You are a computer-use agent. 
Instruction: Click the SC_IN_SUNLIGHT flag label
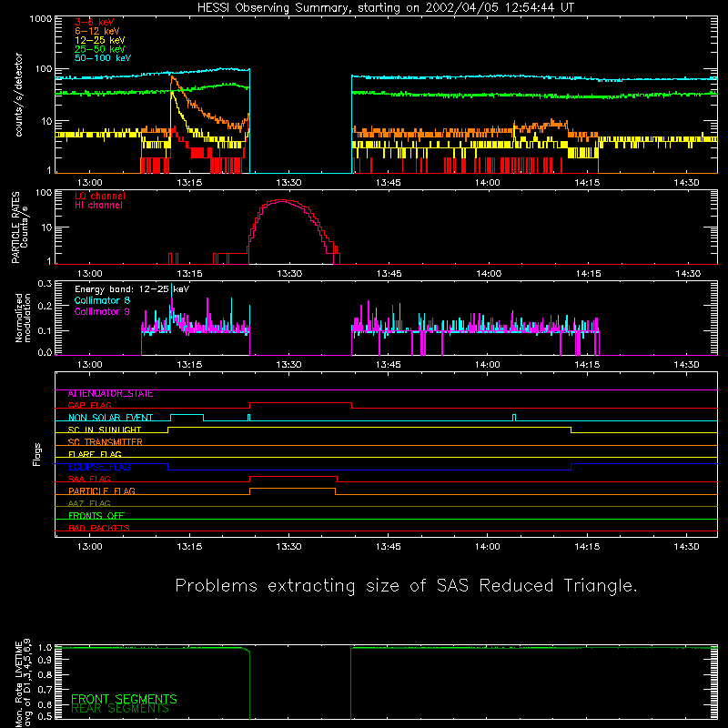(105, 430)
